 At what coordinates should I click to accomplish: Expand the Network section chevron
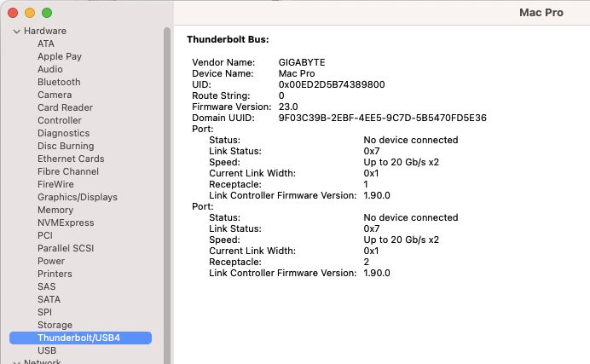[x=16, y=362]
